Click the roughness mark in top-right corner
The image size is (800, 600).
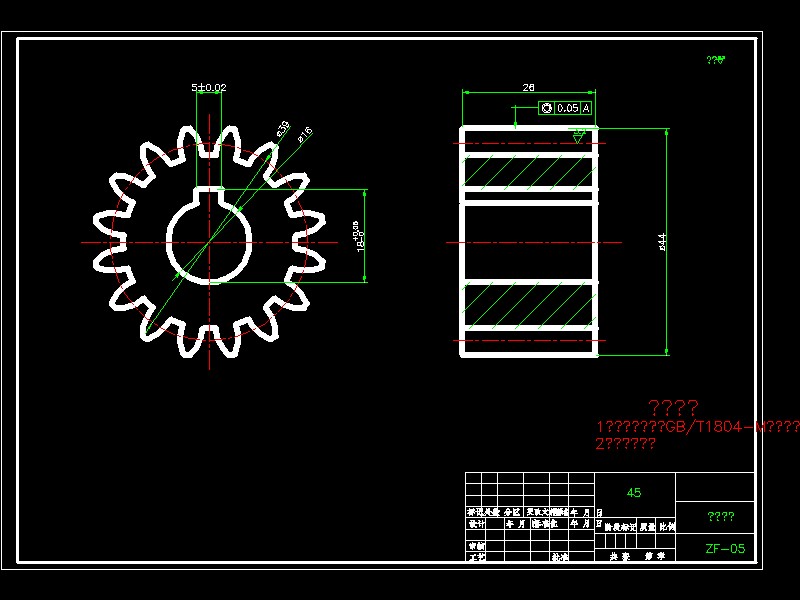tap(714, 58)
